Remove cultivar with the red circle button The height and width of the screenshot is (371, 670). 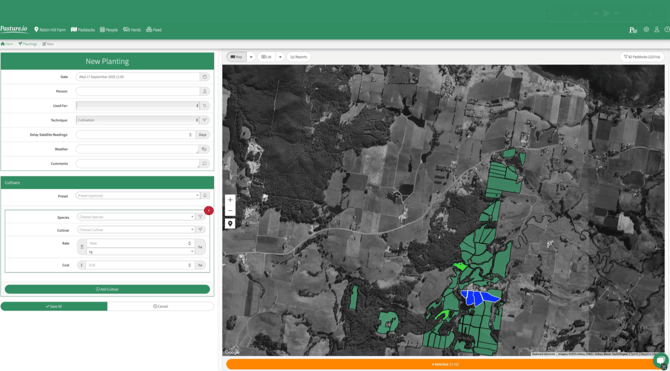tap(209, 210)
